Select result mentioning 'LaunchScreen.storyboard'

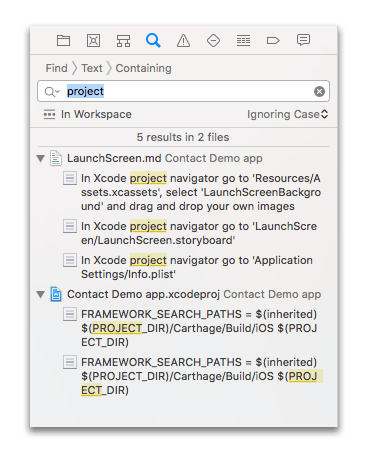[199, 233]
